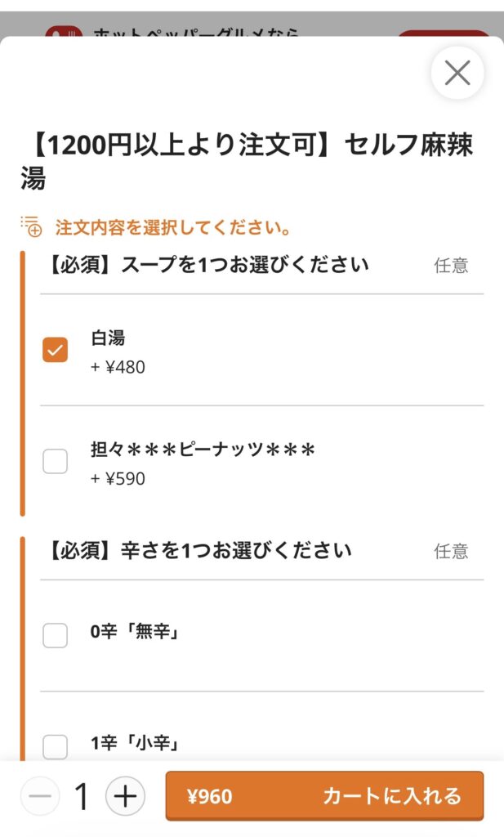Select the 担々ピーナッツ soup checkbox
This screenshot has width=504, height=837.
coord(55,462)
